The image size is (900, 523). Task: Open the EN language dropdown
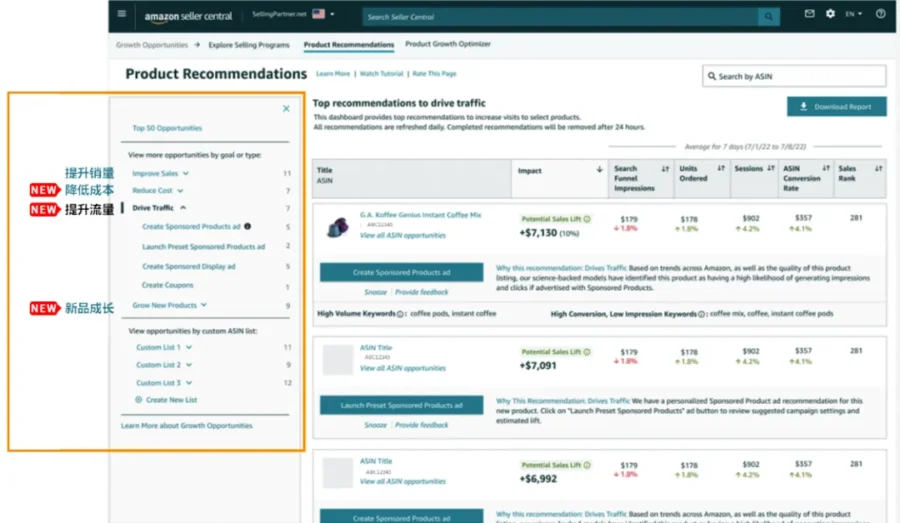[853, 14]
